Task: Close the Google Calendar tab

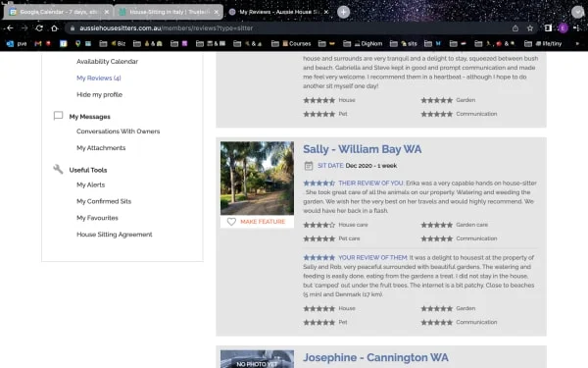Action: tap(107, 12)
